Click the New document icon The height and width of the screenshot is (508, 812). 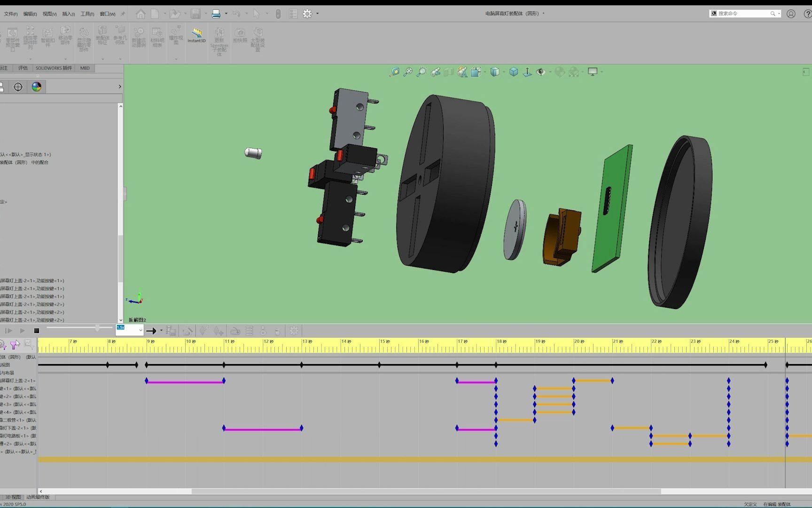155,14
